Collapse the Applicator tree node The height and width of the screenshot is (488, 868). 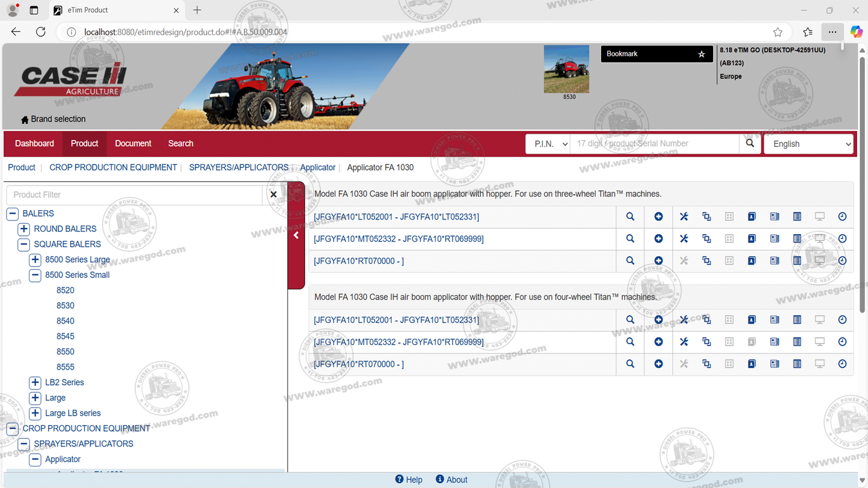point(35,459)
